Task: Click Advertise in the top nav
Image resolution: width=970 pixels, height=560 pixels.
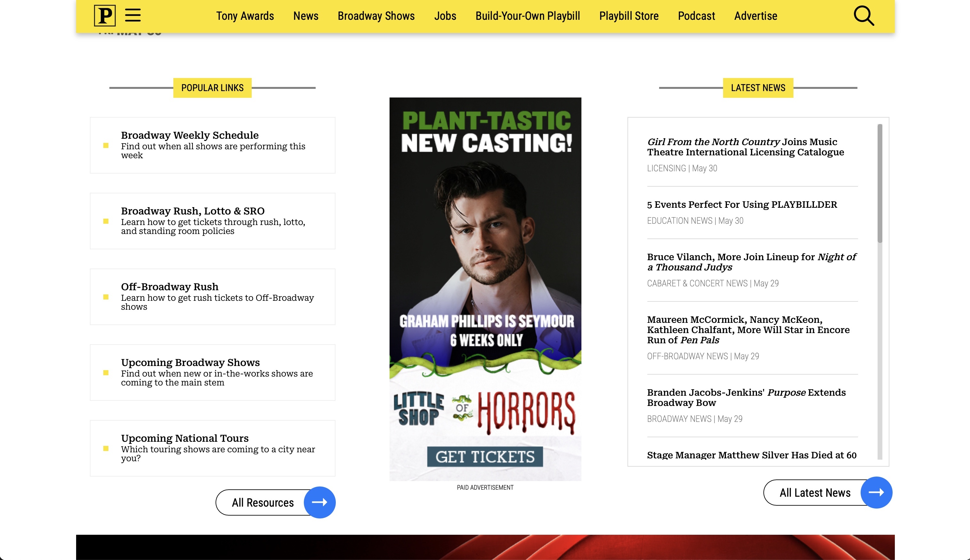Action: 755,16
